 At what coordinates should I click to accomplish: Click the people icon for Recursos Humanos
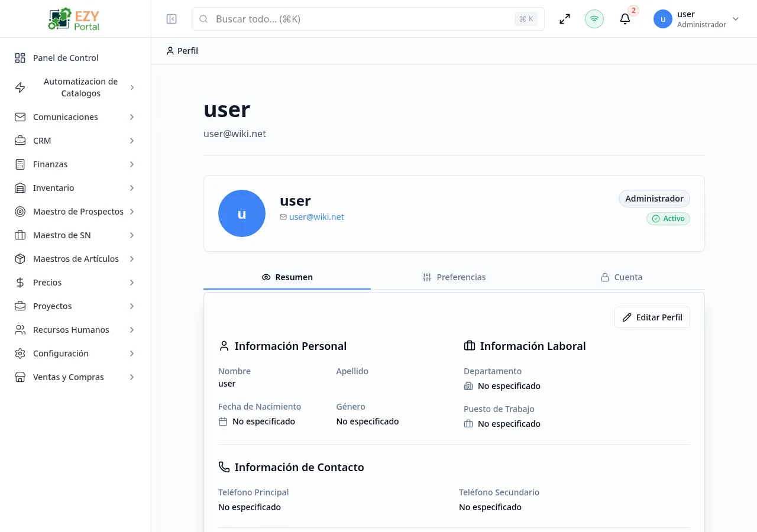(20, 330)
